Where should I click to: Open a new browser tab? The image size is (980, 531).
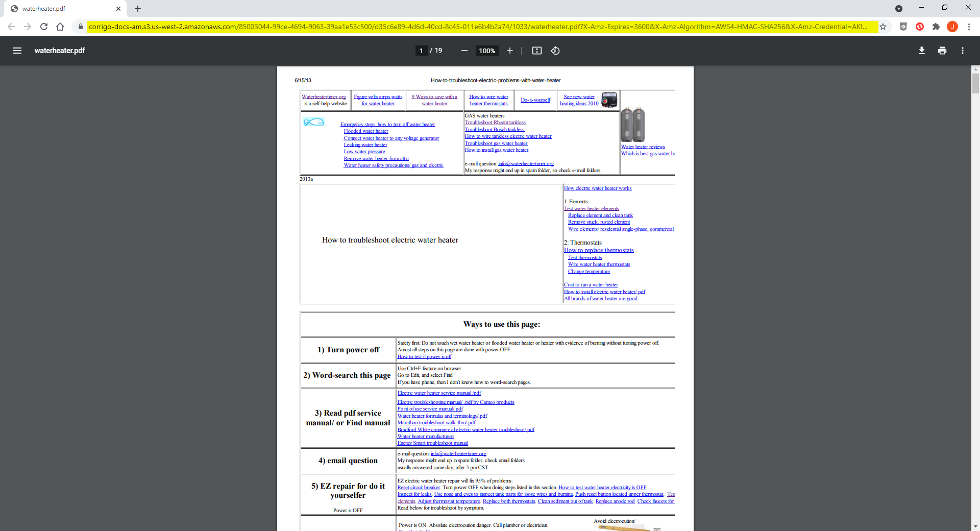(x=138, y=9)
